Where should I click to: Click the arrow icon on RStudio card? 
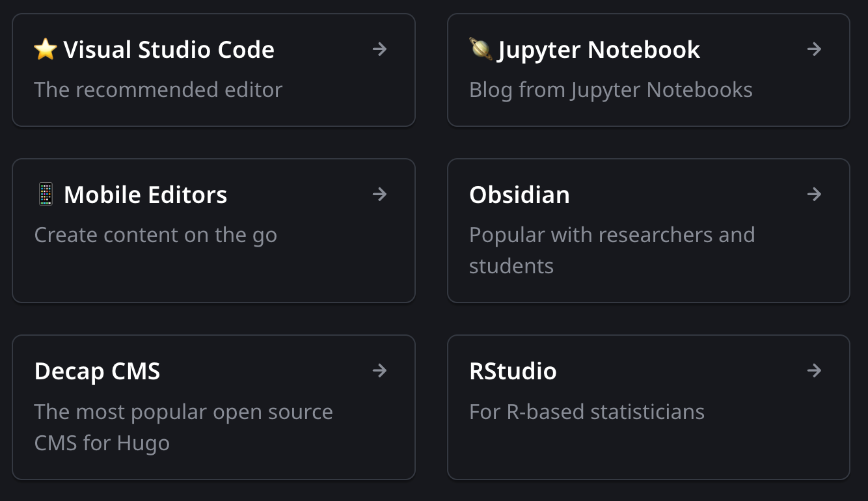tap(815, 370)
